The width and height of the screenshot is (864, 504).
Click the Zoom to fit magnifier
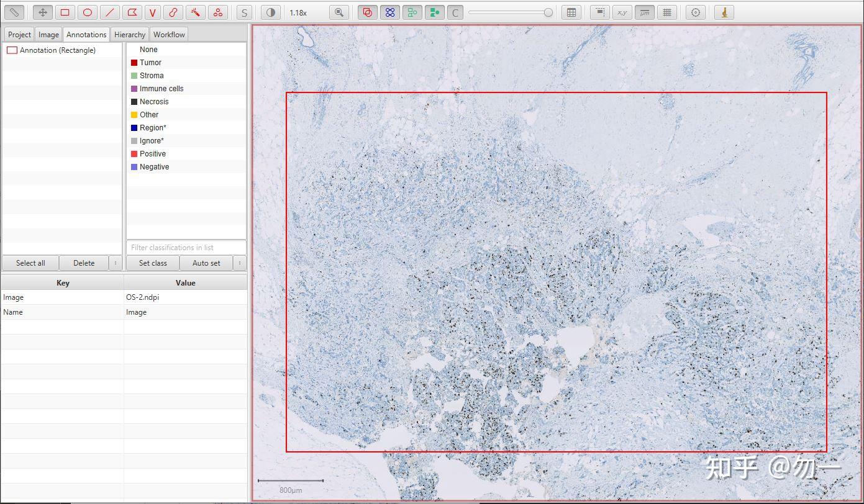[339, 12]
